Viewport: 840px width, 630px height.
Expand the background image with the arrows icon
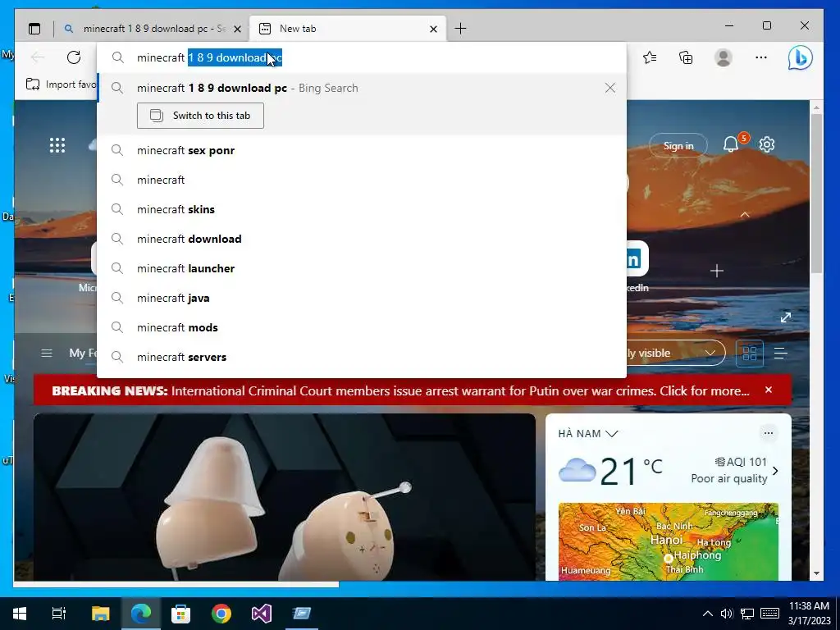[x=786, y=317]
